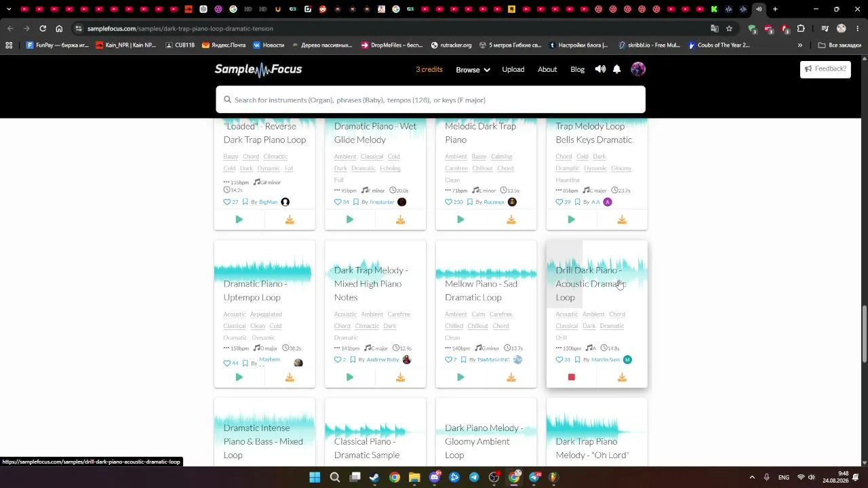Viewport: 868px width, 488px height.
Task: Go to the About page
Action: click(547, 69)
